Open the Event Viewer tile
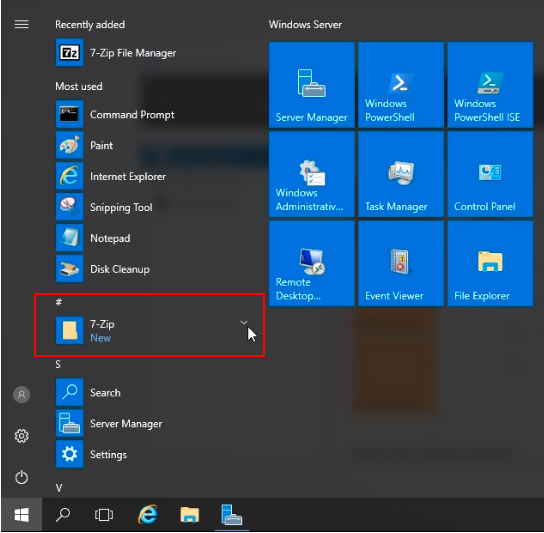Image resolution: width=544 pixels, height=533 pixels. 401,263
